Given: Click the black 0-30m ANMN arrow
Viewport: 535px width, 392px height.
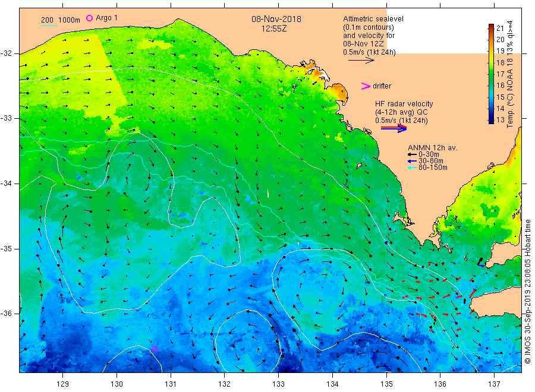Looking at the screenshot, I should (412, 154).
